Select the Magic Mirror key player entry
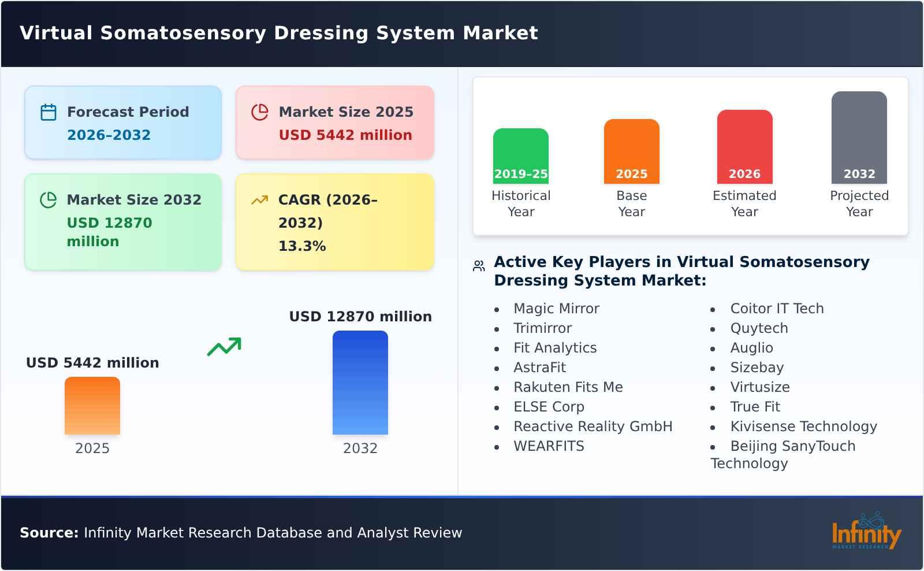The width and height of the screenshot is (924, 571). pos(556,308)
